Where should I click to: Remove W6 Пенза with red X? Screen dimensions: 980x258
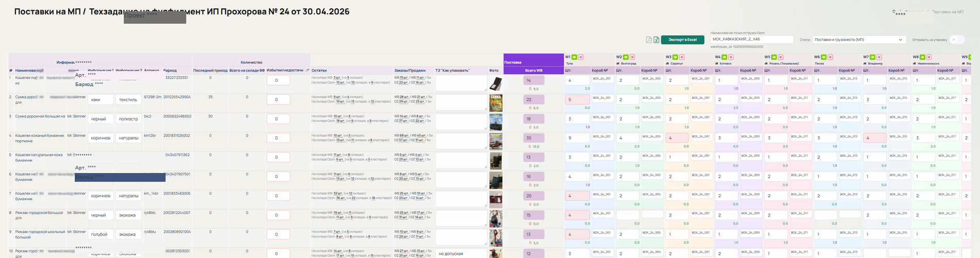point(830,57)
